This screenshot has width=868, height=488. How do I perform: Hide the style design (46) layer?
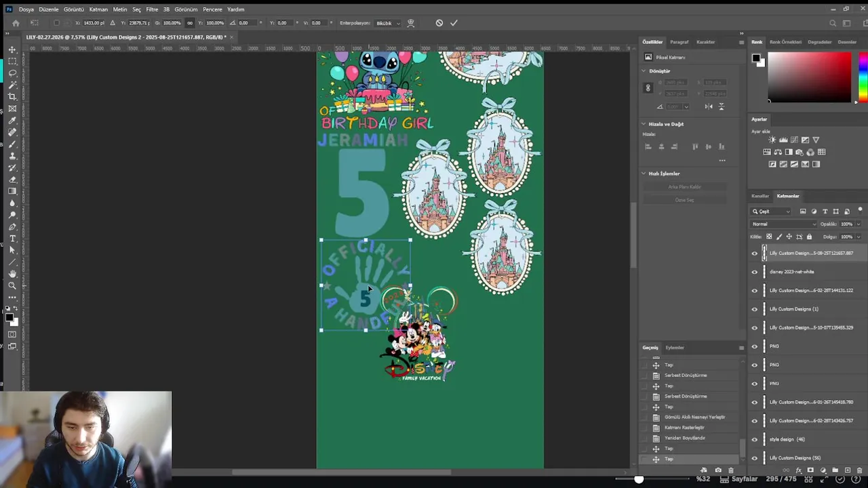[755, 439]
